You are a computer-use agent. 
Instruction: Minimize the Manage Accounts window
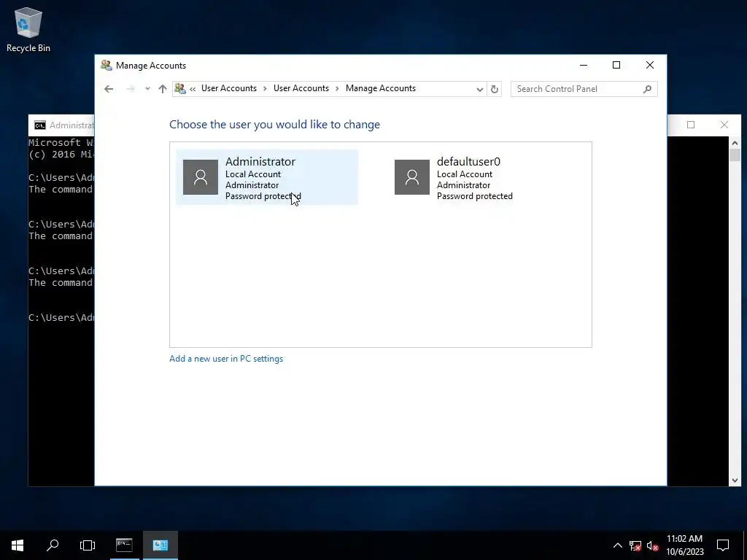pyautogui.click(x=584, y=65)
